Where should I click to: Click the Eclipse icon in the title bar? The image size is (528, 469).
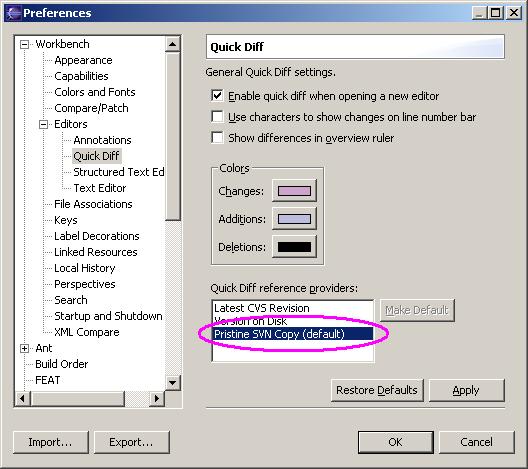pyautogui.click(x=14, y=13)
